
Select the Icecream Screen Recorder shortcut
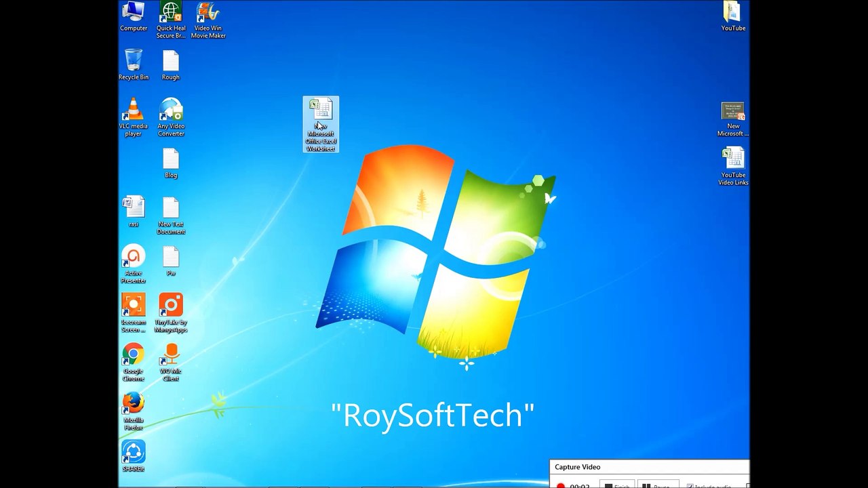[x=134, y=313]
